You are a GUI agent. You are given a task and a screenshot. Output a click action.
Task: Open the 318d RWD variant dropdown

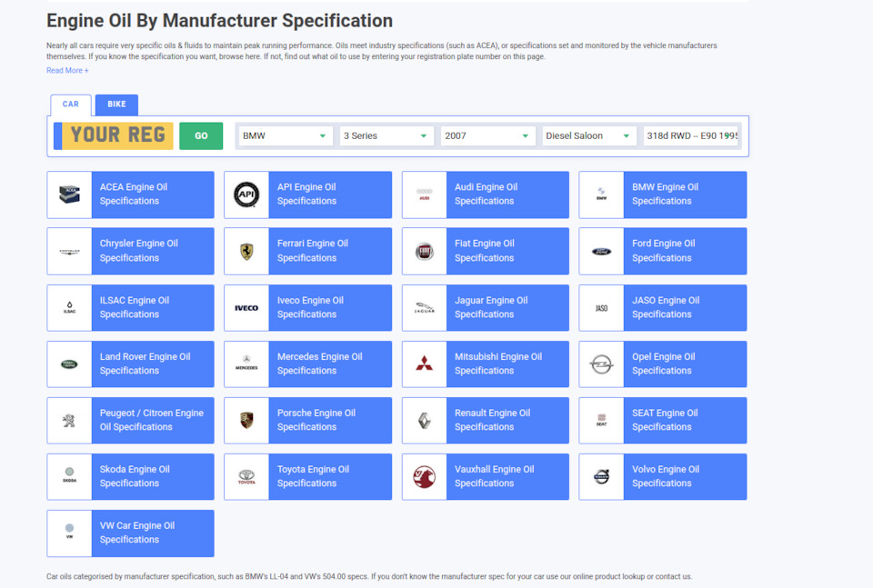[x=691, y=135]
